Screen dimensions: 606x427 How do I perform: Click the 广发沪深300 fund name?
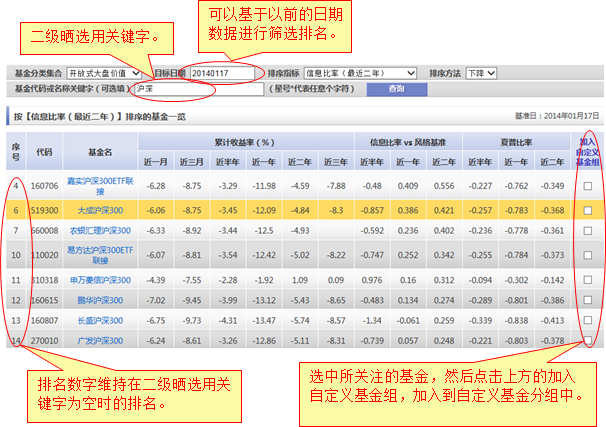[x=100, y=341]
